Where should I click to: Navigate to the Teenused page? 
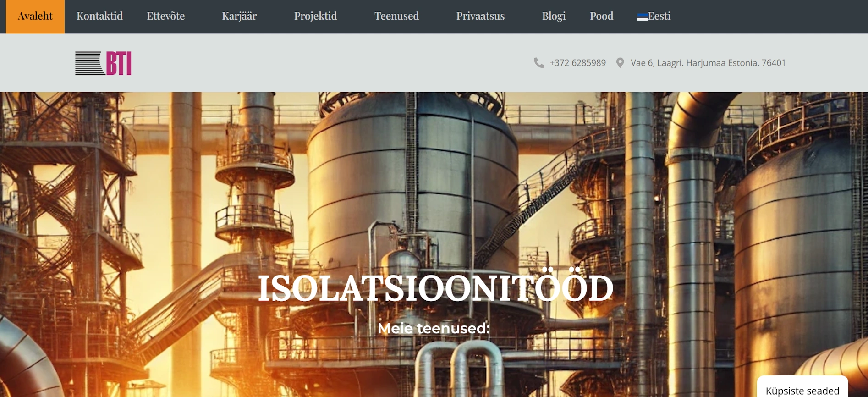point(396,17)
